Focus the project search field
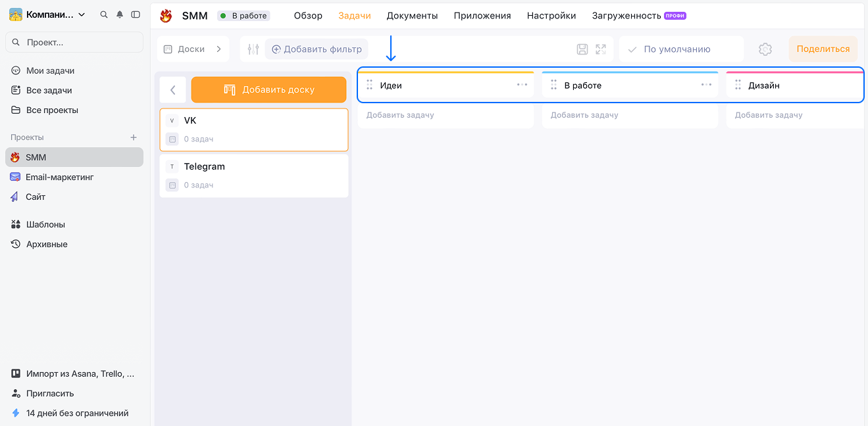Screen dimensions: 868x426 74,42
